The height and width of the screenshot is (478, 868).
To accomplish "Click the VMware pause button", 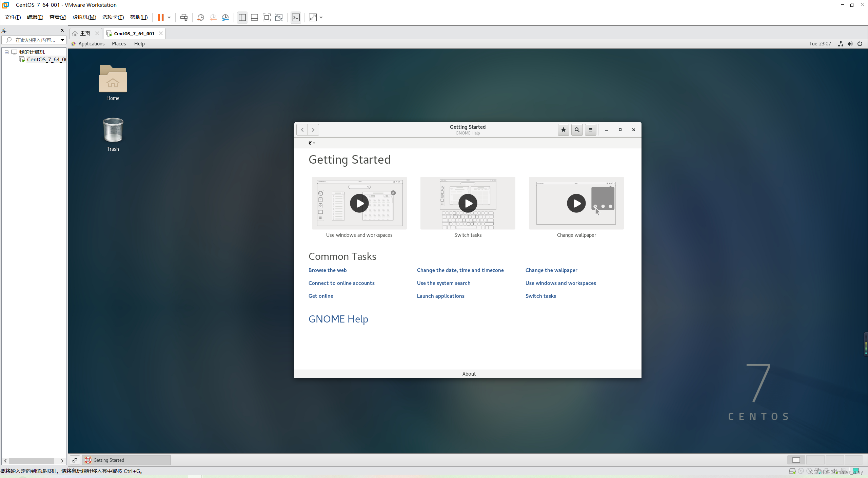I will pyautogui.click(x=161, y=17).
